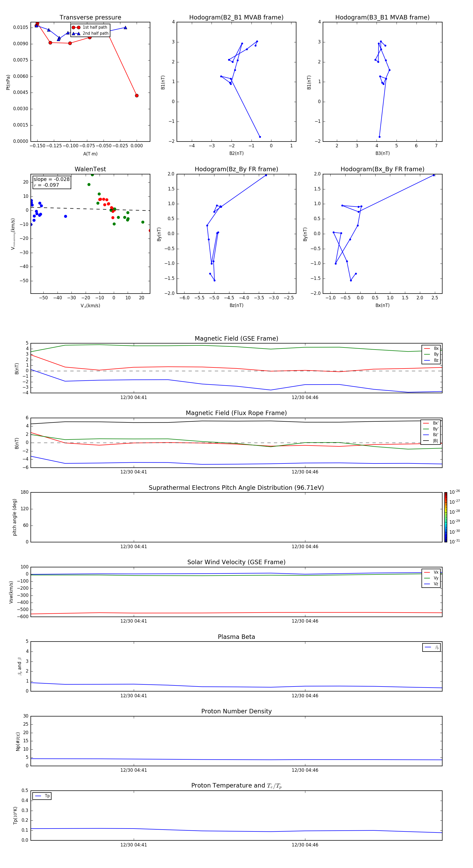This screenshot has height=868, width=473.
Task: Click the 10^-31 colorbar tick label
Action: (455, 542)
